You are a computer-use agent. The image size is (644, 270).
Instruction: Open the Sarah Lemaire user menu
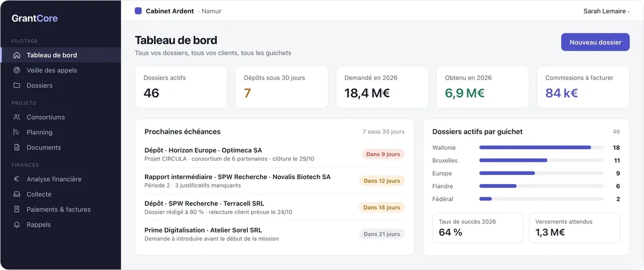[606, 11]
